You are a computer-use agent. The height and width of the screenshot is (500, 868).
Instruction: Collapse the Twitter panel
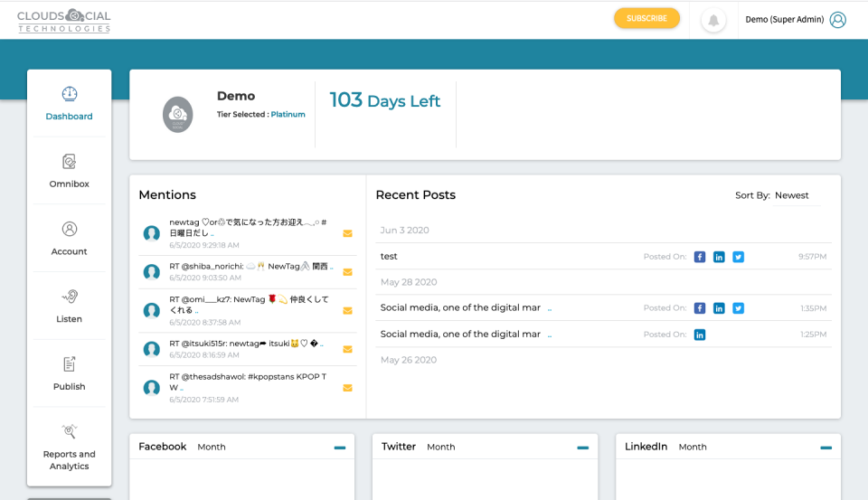tap(583, 448)
